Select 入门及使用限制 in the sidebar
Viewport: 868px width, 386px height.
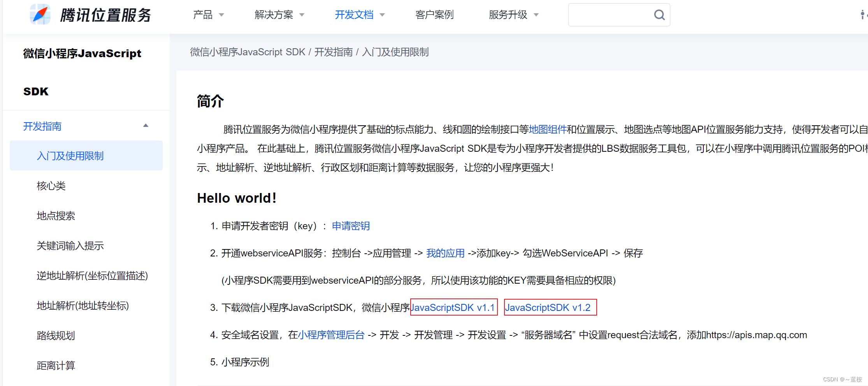click(86, 156)
